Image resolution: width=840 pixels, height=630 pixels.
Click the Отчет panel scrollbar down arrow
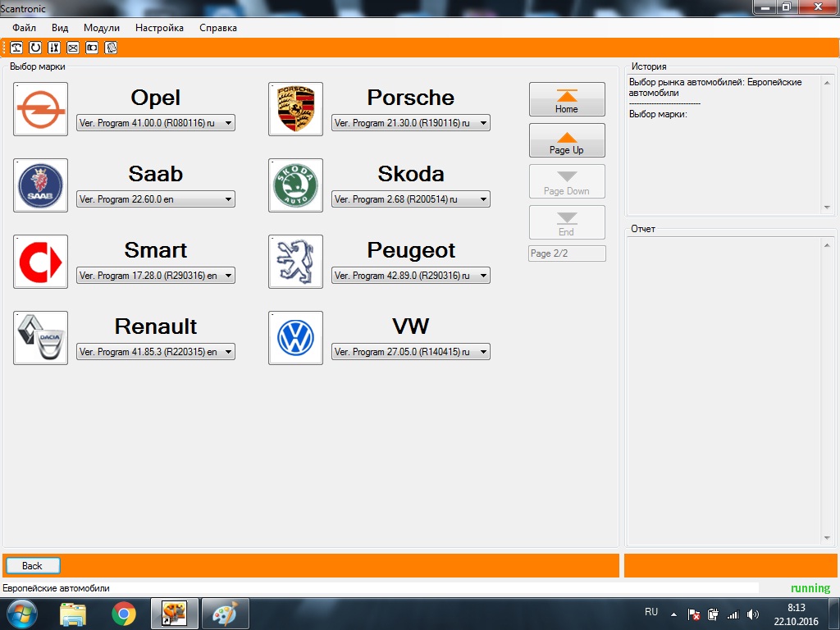(827, 538)
